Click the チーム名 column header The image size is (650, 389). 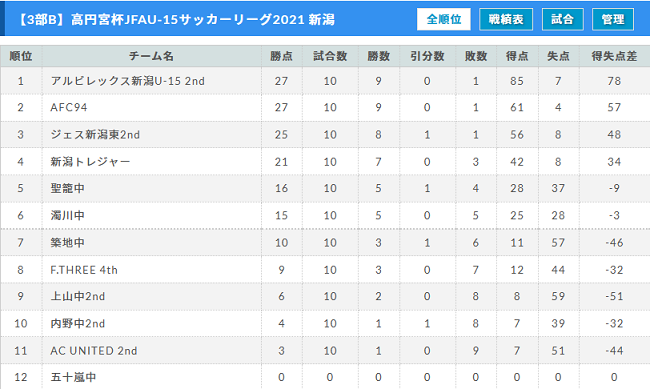point(151,56)
